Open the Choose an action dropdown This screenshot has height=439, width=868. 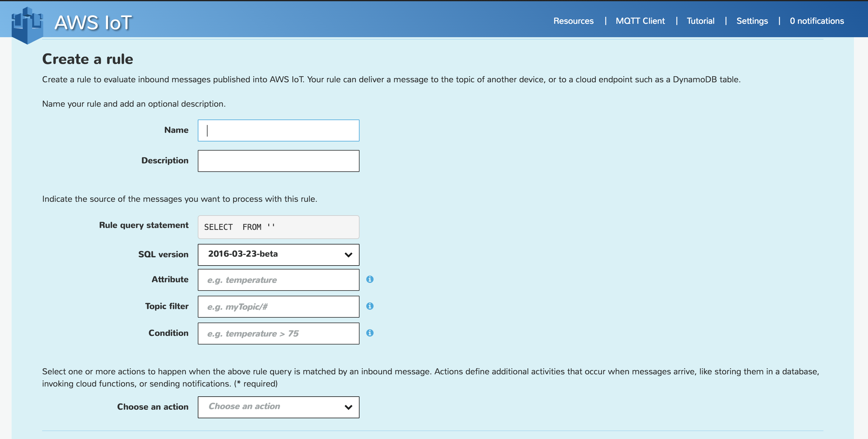(x=278, y=407)
